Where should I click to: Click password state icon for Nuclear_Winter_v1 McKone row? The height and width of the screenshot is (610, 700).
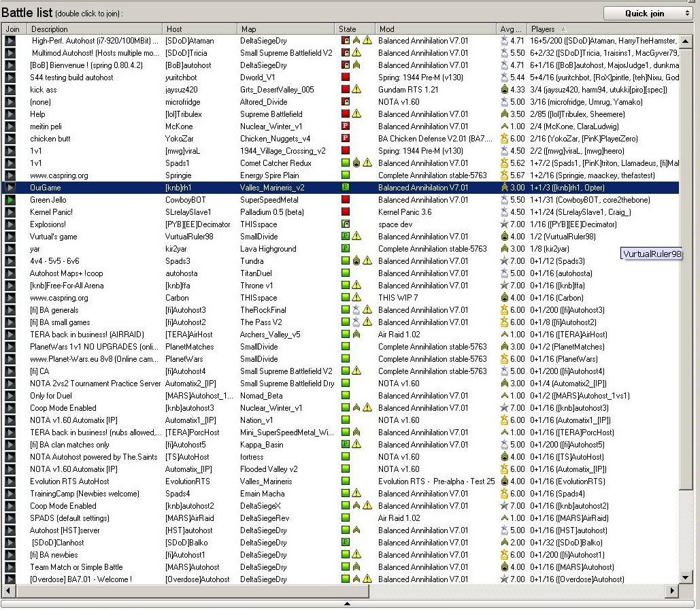point(345,126)
